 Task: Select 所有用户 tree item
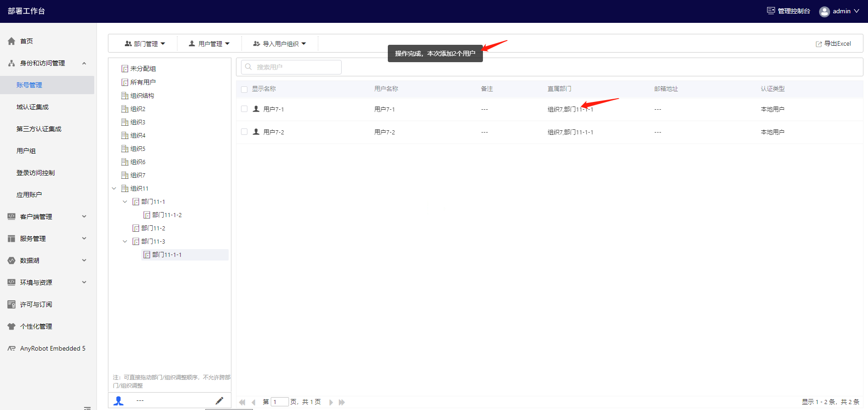coord(143,82)
